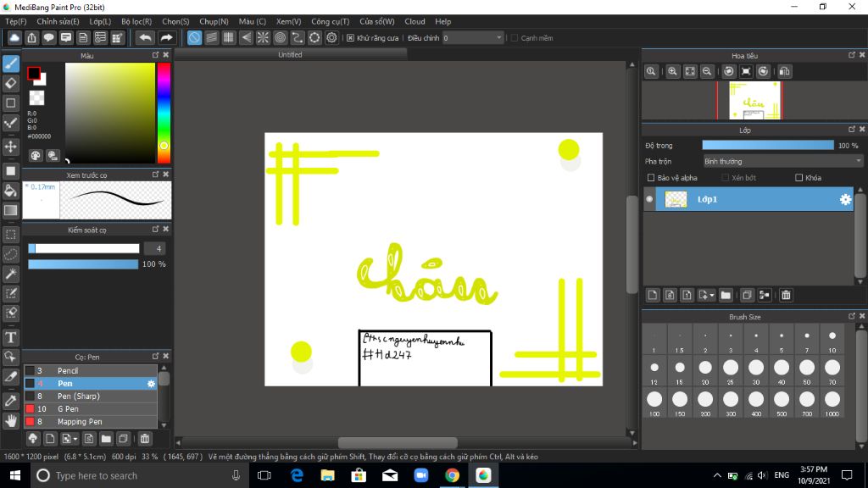Pick brush size 1000 preset
This screenshot has width=868, height=488.
[x=832, y=402]
